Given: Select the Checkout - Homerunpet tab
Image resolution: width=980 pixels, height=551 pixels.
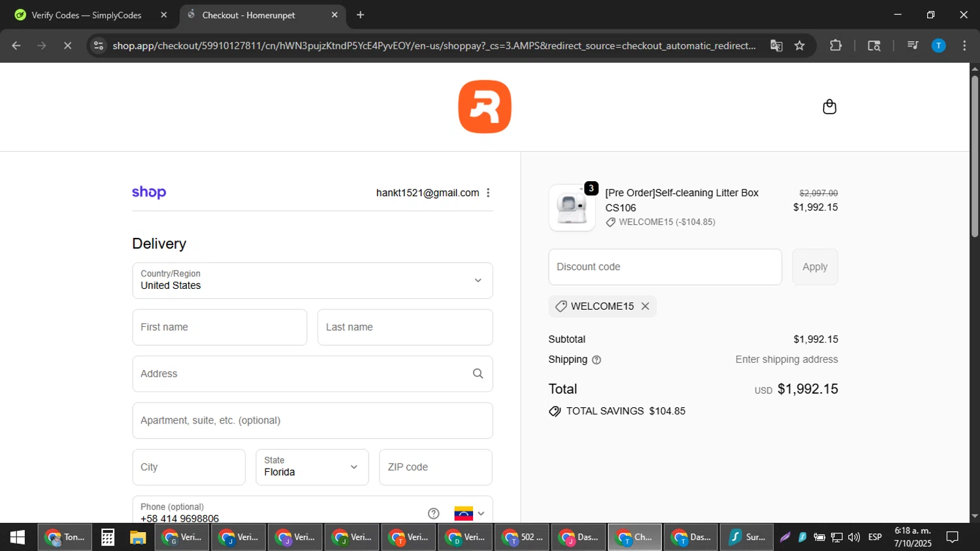Looking at the screenshot, I should pyautogui.click(x=263, y=15).
